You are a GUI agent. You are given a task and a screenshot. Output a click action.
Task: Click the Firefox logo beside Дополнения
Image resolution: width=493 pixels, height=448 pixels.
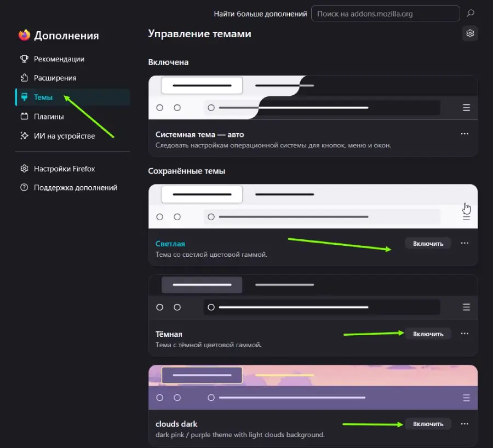24,35
